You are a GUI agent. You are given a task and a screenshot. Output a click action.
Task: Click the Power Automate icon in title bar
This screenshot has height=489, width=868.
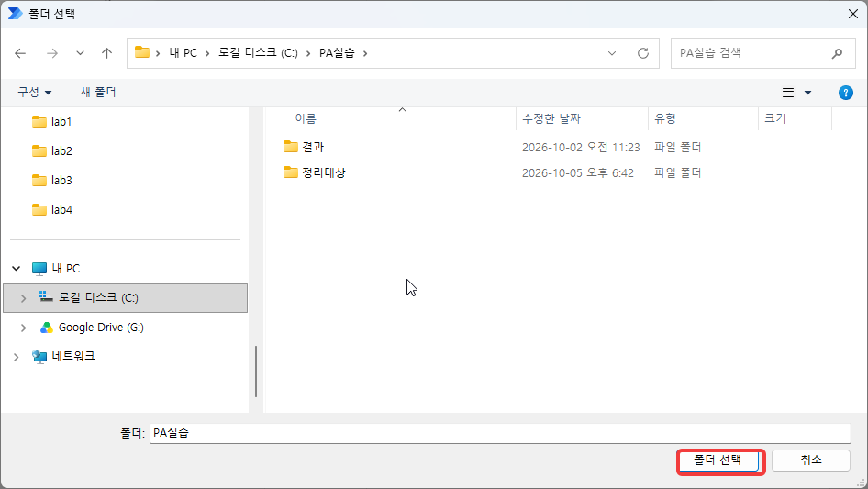(x=15, y=13)
